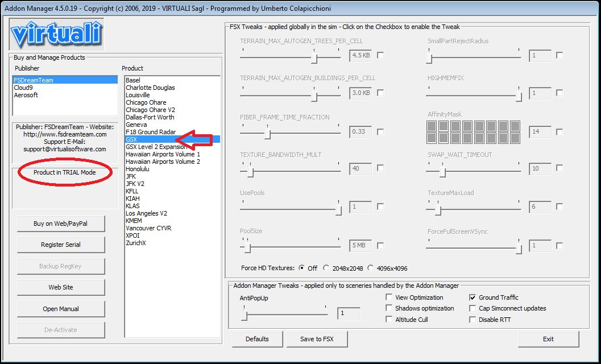Enable AffinityMask tweak checkbox
The width and height of the screenshot is (601, 364).
point(559,131)
